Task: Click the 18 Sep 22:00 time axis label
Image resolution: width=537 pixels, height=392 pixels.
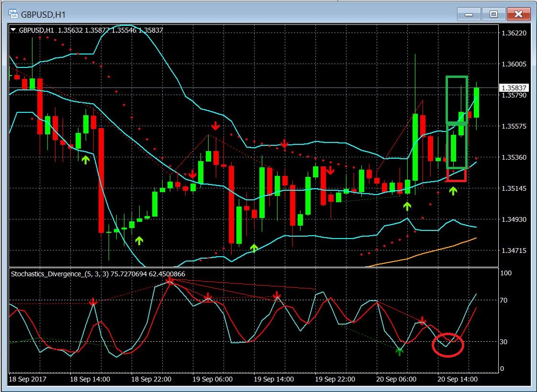Action: pyautogui.click(x=151, y=379)
